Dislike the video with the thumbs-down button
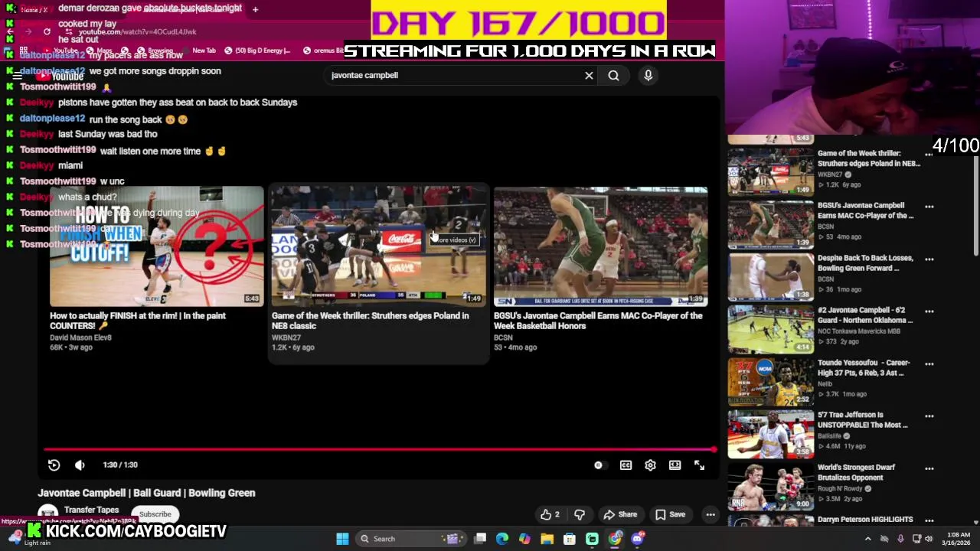This screenshot has height=551, width=980. pyautogui.click(x=580, y=514)
